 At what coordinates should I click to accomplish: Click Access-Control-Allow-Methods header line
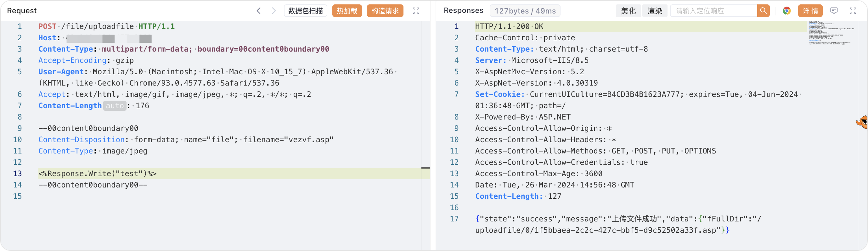[595, 151]
